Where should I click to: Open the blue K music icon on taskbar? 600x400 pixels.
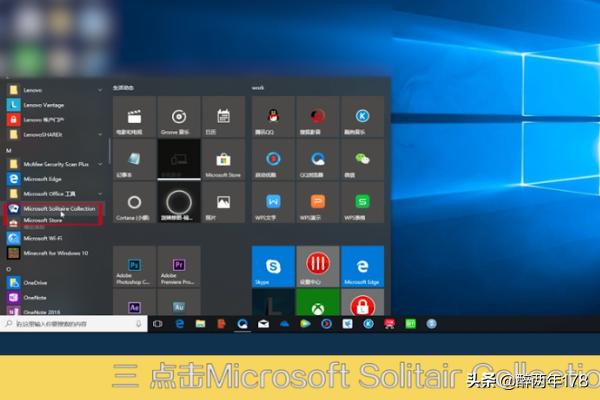tap(368, 324)
